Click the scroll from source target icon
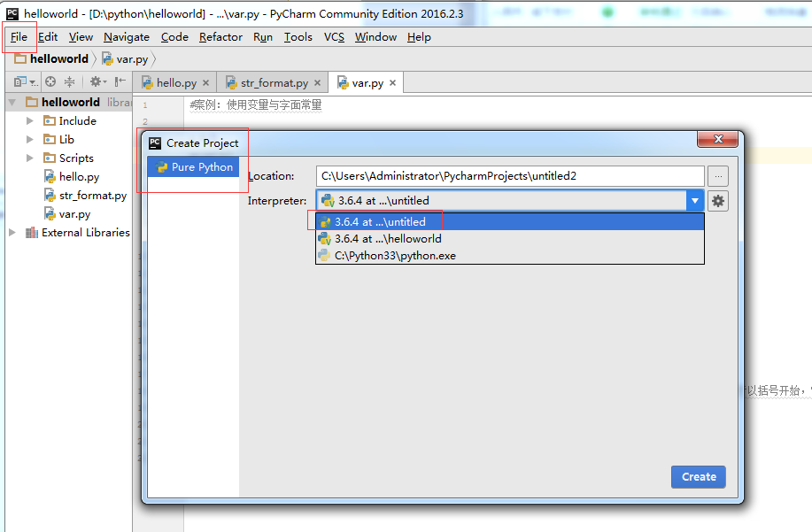812x532 pixels. (x=50, y=81)
